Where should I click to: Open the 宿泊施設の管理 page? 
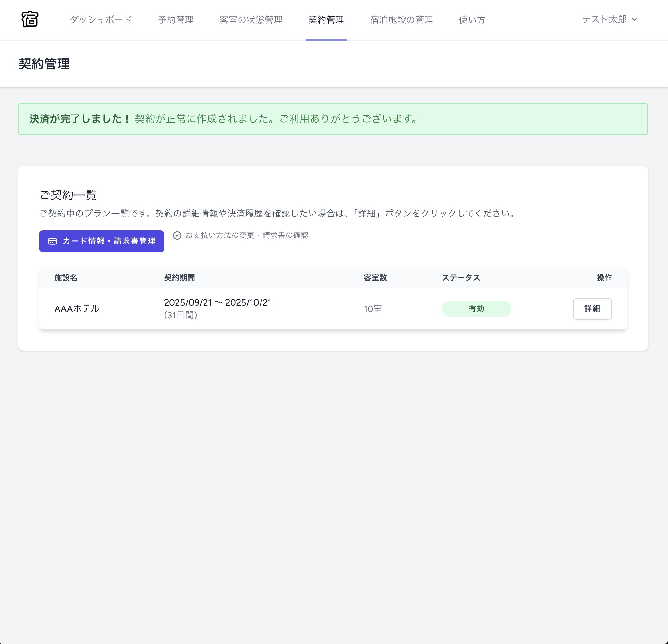point(401,20)
